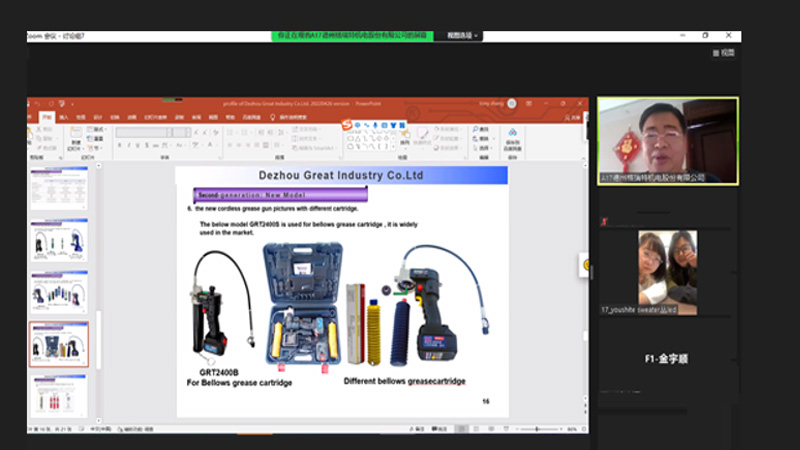Toggle align center paragraph button
Screen dimensions: 800x450
239,145
